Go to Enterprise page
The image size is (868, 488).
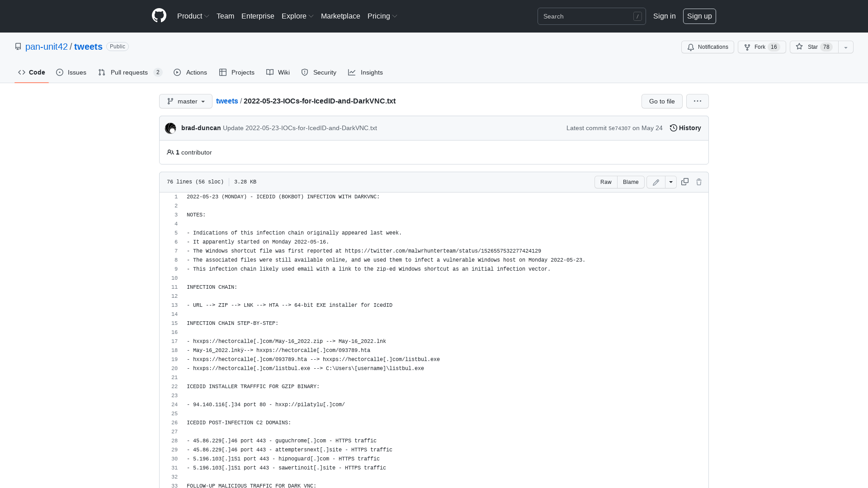click(258, 16)
